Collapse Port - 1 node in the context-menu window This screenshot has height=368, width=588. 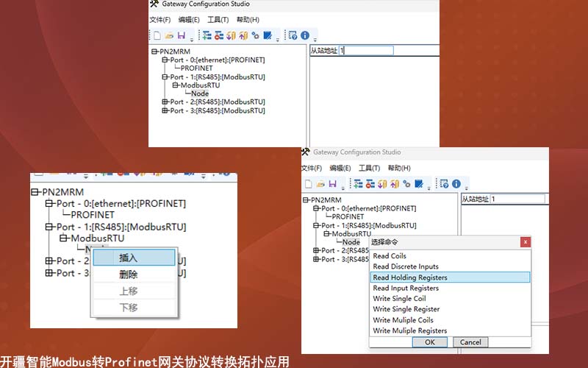tap(49, 227)
